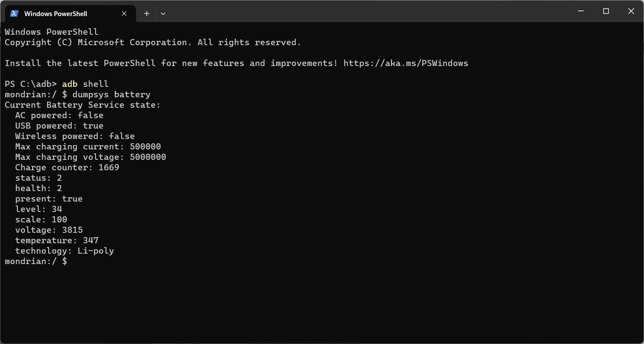Click the last mondrian:/ $ prompt line
This screenshot has width=644, height=344.
(36, 261)
